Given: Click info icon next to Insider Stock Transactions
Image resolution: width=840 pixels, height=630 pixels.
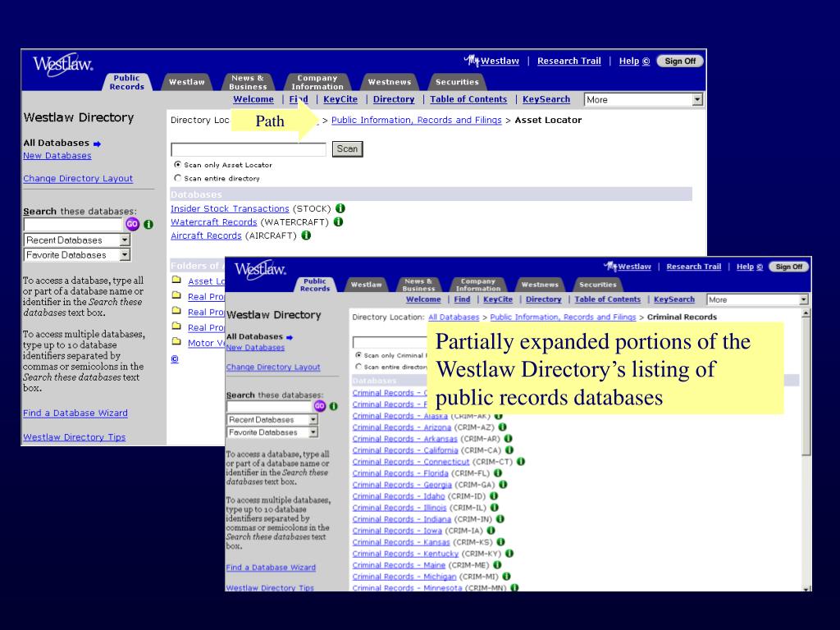Looking at the screenshot, I should pyautogui.click(x=340, y=208).
